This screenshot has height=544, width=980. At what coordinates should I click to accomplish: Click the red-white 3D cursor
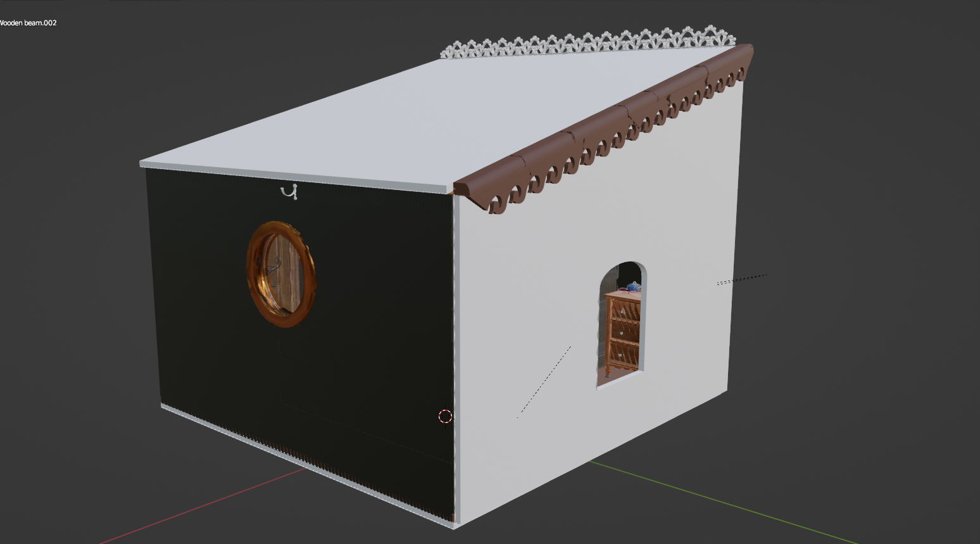point(446,416)
